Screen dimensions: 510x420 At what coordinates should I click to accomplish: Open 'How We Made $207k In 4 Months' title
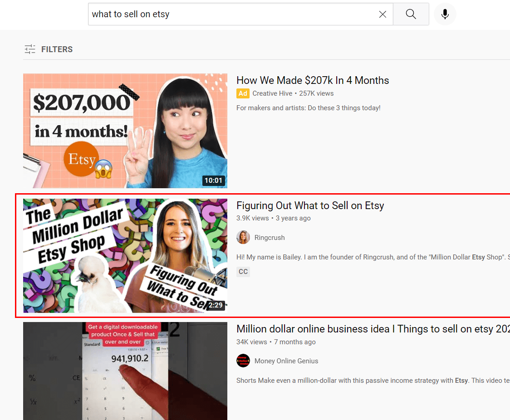pos(313,80)
